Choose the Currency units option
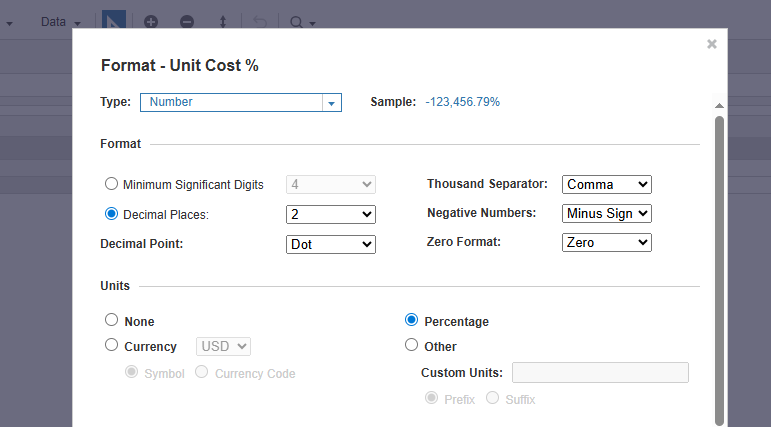The width and height of the screenshot is (771, 427). click(112, 345)
